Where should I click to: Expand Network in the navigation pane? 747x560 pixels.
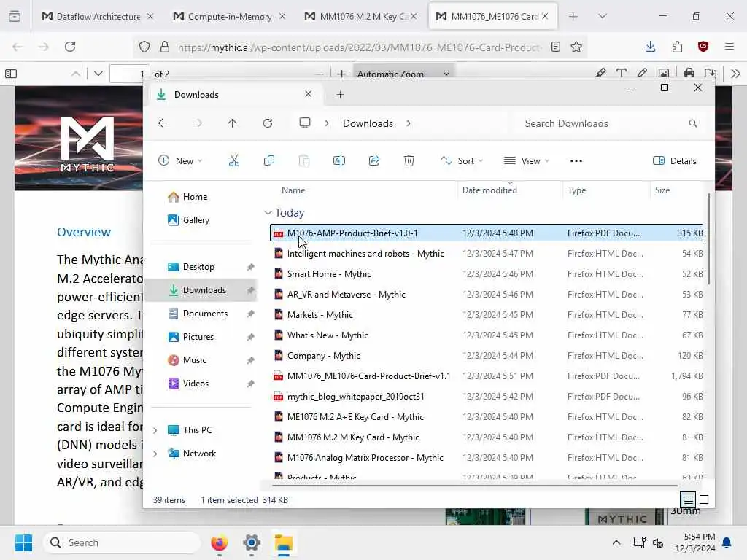155,454
